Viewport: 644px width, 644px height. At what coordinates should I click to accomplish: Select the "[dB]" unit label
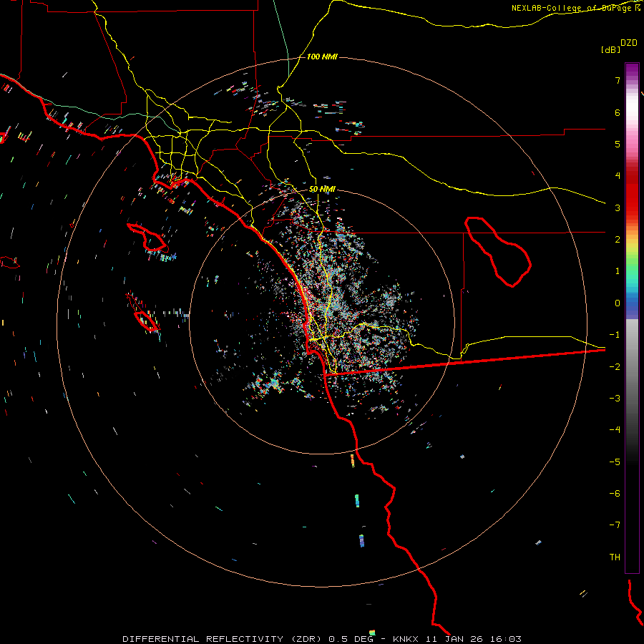pos(610,49)
